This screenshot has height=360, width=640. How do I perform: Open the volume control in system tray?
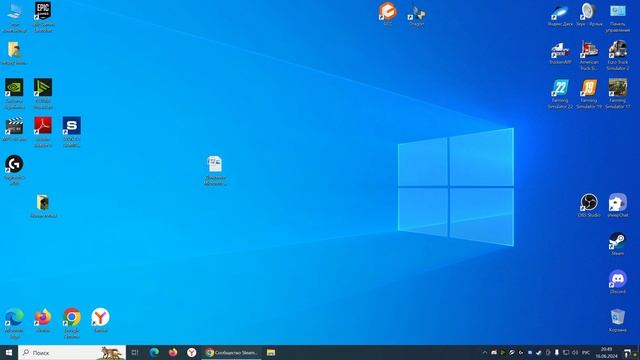point(575,352)
